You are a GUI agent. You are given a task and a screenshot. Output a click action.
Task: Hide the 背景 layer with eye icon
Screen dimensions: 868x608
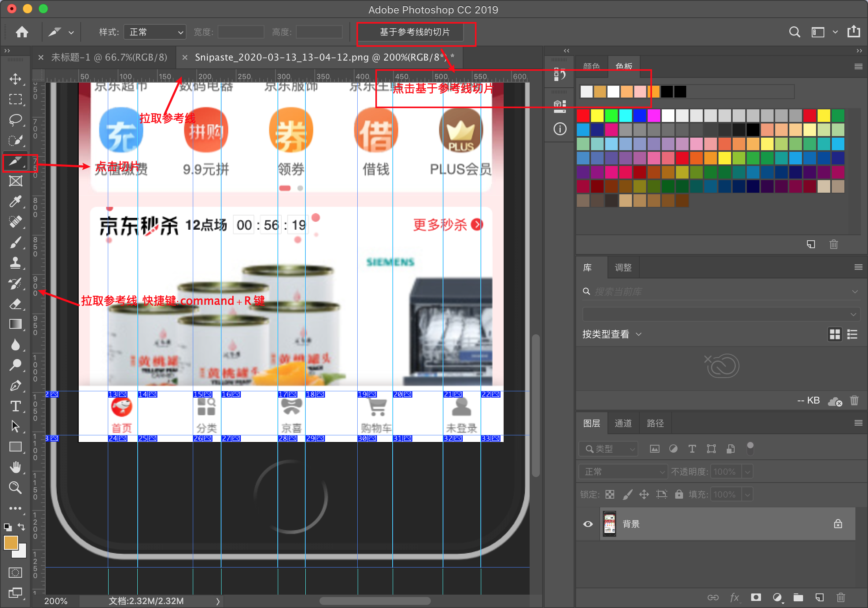tap(588, 524)
